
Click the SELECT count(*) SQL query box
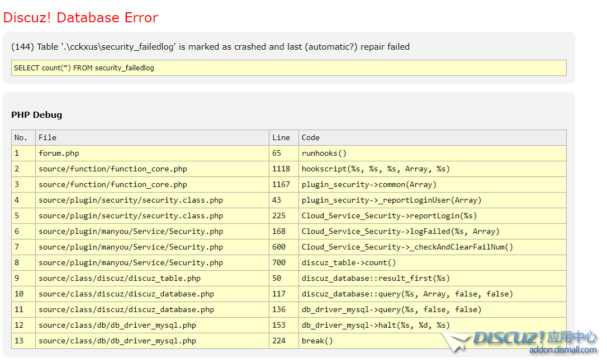[288, 68]
